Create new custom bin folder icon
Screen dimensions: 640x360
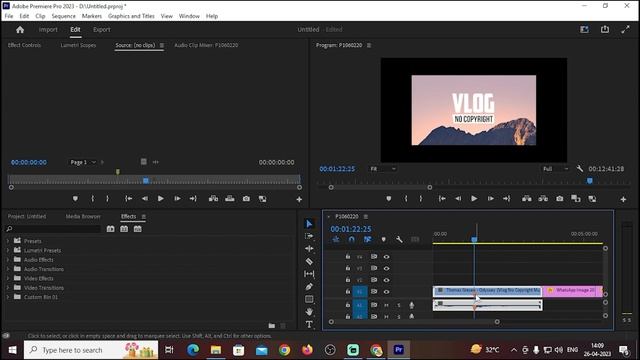[x=272, y=326]
